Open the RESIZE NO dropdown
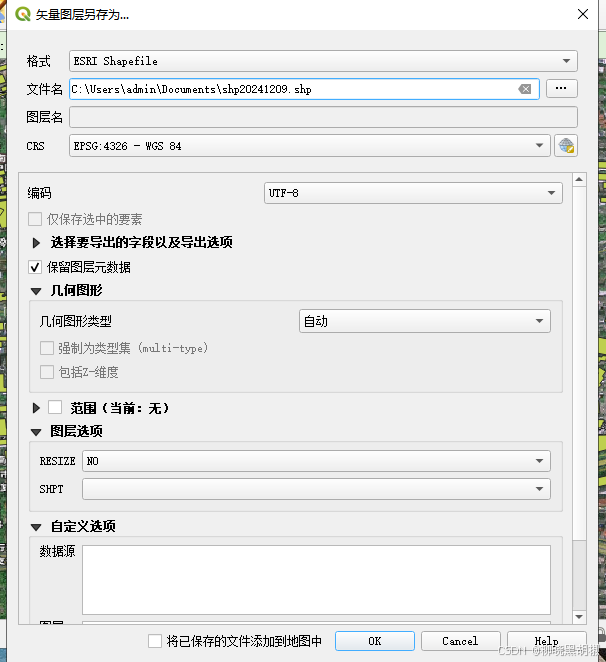606x662 pixels. [x=316, y=461]
